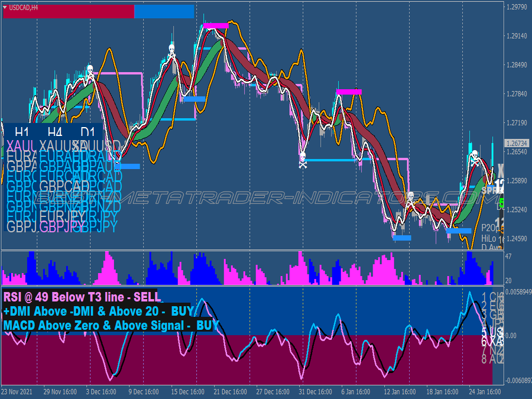Click the 0.00 level on the oscillator scale

click(511, 336)
